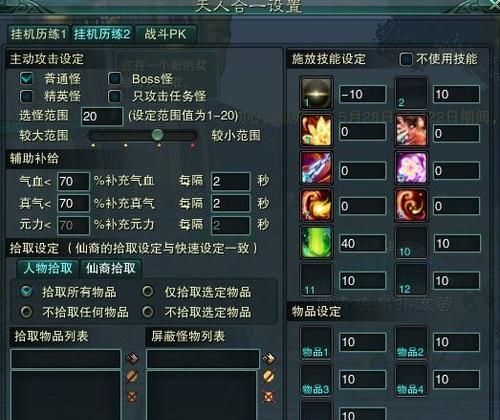Check the 不使用技能 checkbox
This screenshot has height=420, width=500.
pyautogui.click(x=406, y=59)
